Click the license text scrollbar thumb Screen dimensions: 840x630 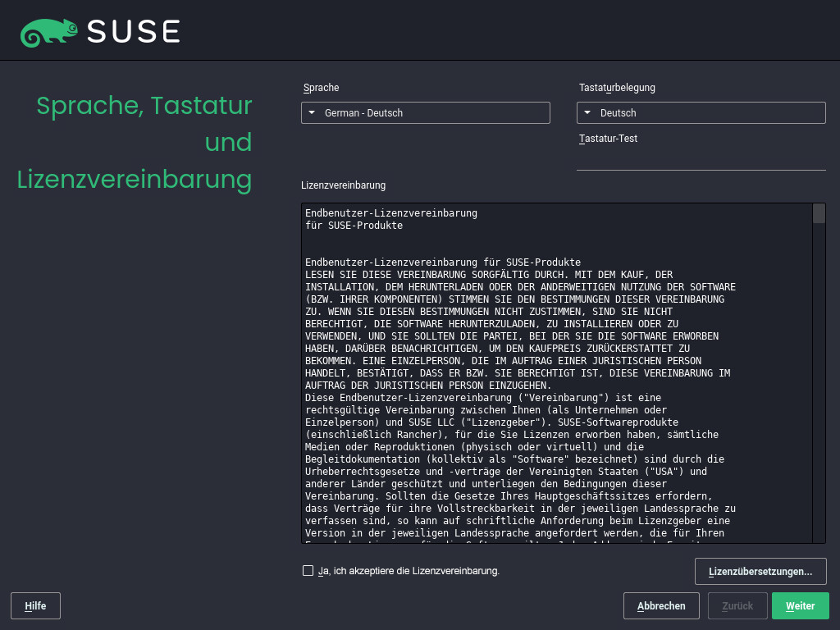(819, 214)
